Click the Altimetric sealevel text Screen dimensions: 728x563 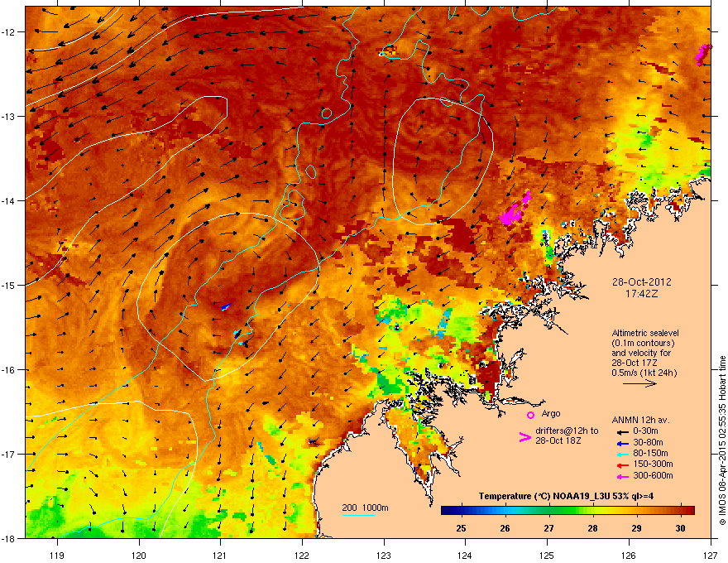pos(645,333)
